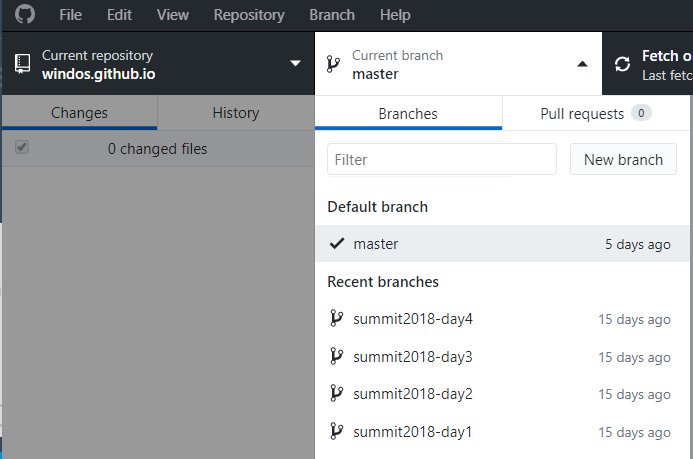Image resolution: width=693 pixels, height=459 pixels.
Task: Click Fetch origin button
Action: (647, 64)
